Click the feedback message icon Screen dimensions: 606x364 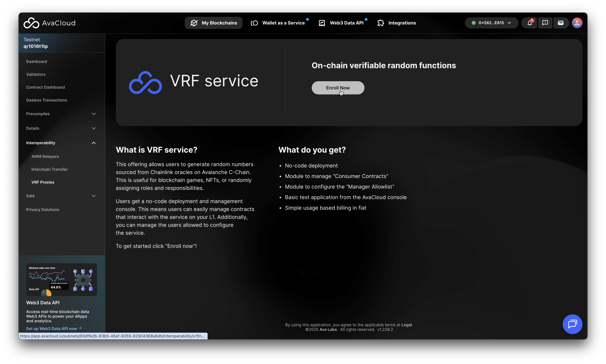pos(545,23)
